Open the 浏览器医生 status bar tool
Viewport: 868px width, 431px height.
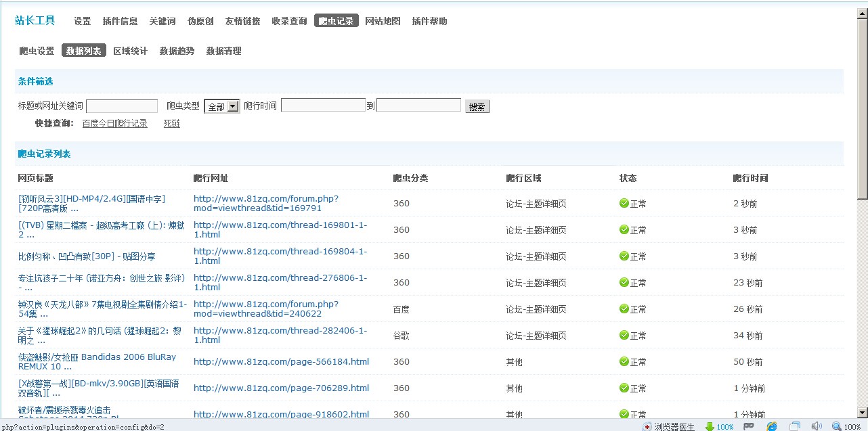(x=669, y=426)
